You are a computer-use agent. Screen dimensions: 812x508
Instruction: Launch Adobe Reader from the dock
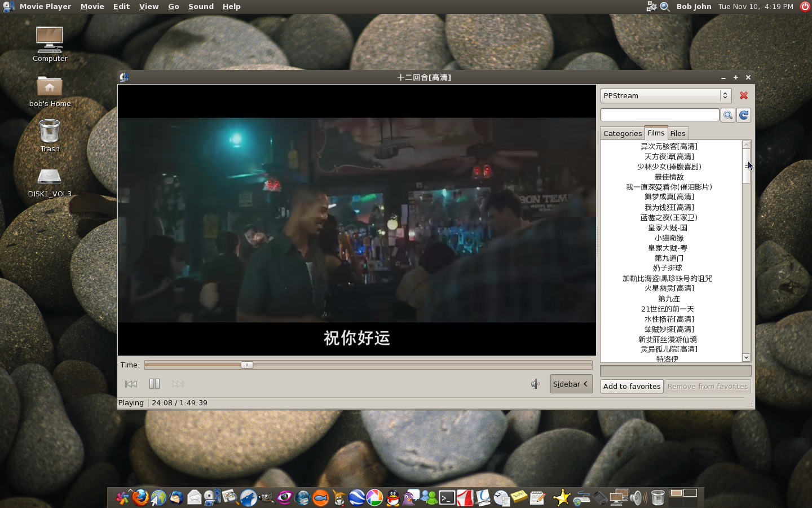coord(465,497)
